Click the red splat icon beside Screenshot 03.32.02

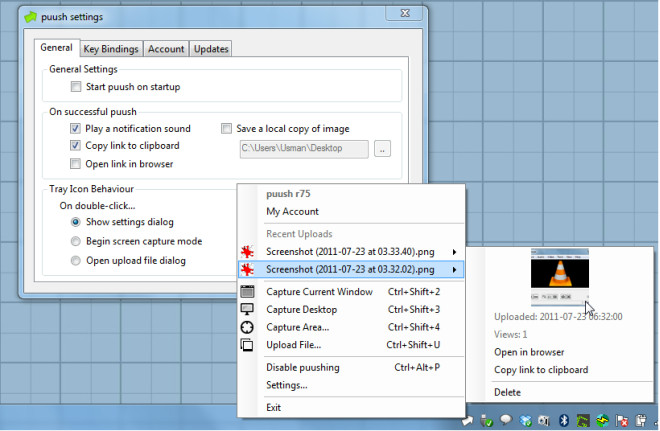pos(247,269)
